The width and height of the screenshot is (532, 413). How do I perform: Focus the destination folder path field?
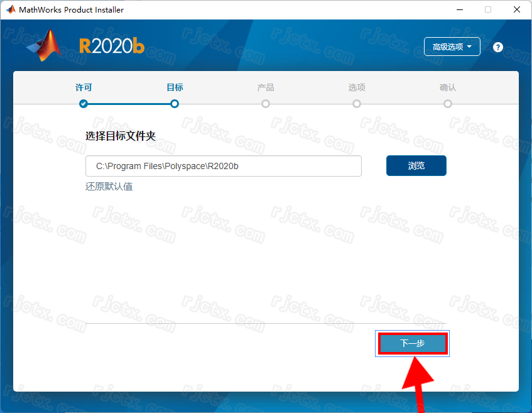pos(223,166)
